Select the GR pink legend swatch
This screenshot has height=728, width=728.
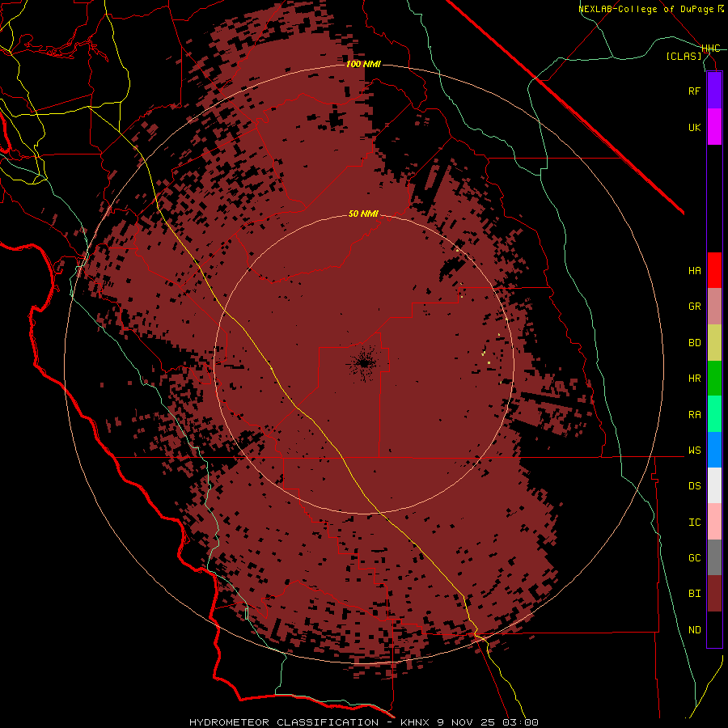coord(714,307)
